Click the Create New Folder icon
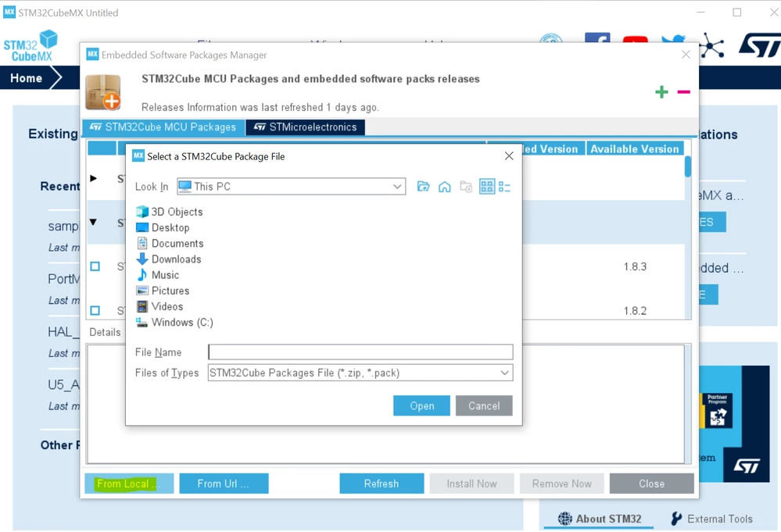 point(466,187)
